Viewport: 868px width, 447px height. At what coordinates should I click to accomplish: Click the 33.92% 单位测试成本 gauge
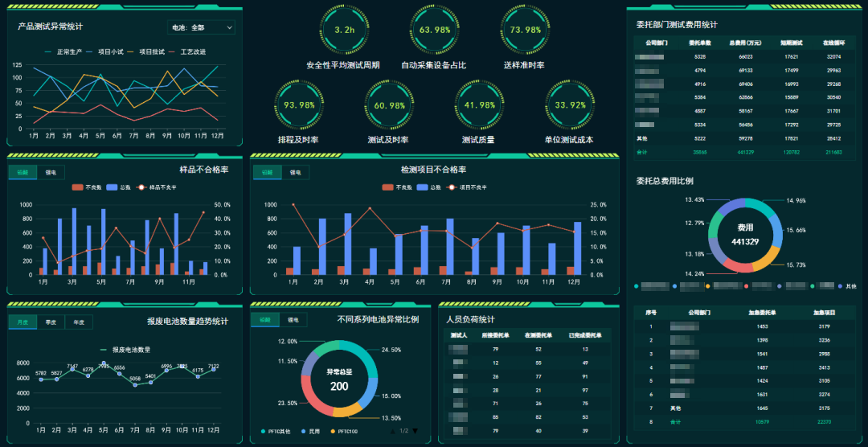pos(570,105)
